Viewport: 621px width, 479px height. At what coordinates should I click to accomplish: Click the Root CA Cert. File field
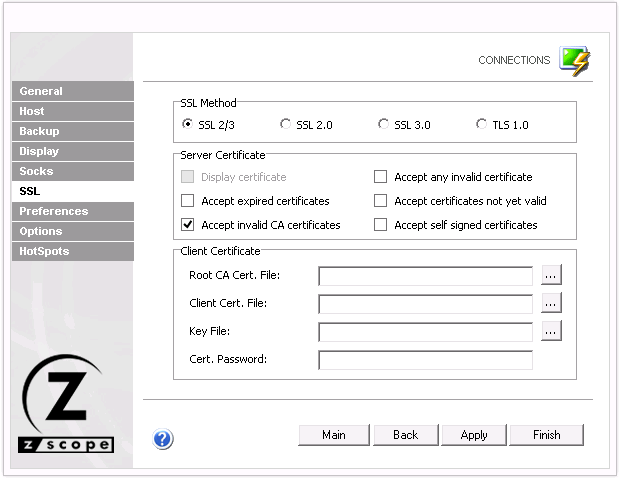click(425, 276)
